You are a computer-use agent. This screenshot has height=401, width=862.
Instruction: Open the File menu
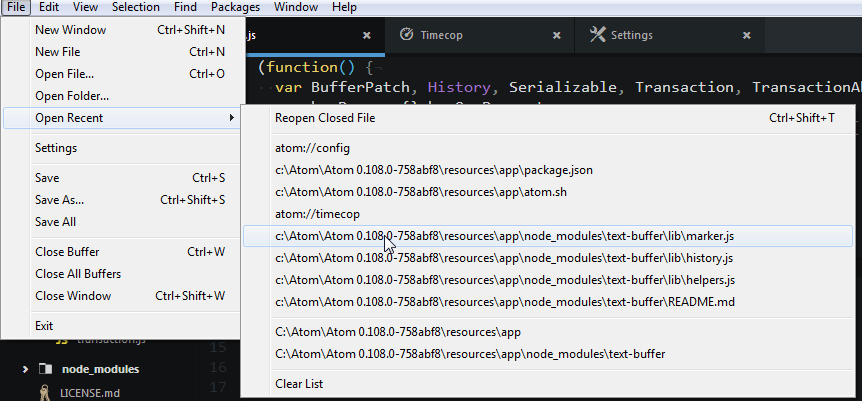[x=15, y=7]
